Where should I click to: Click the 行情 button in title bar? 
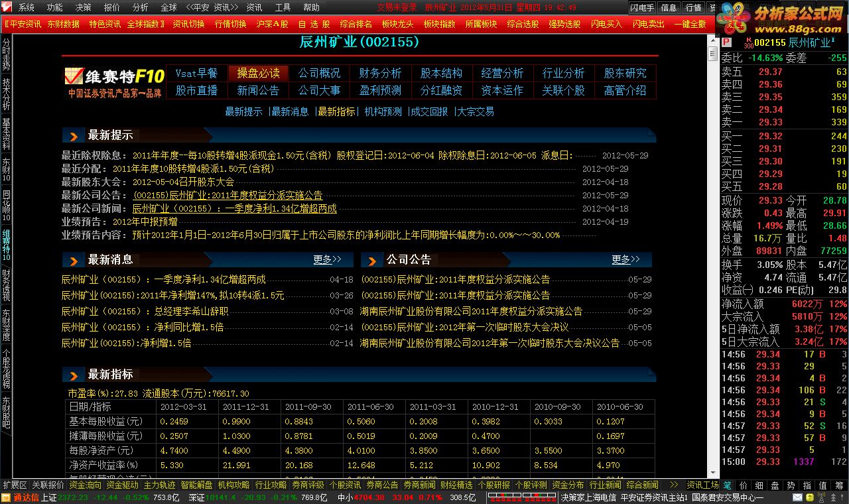click(x=693, y=8)
